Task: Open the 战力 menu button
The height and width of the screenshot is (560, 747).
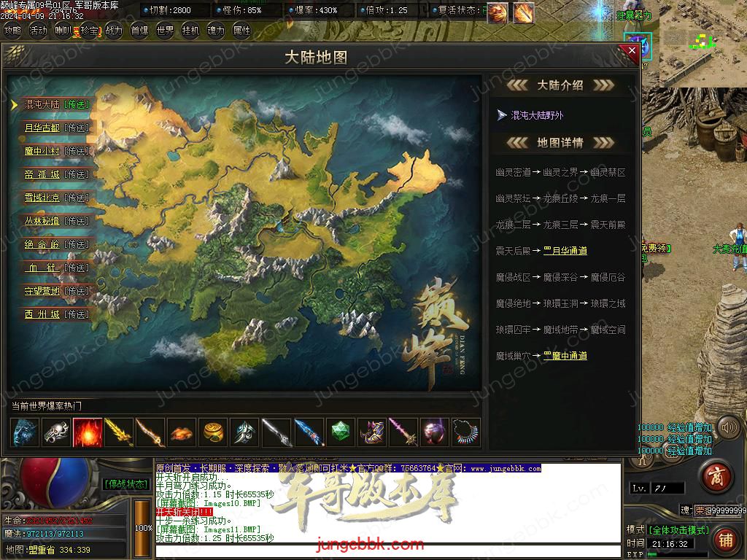Action: 114,31
